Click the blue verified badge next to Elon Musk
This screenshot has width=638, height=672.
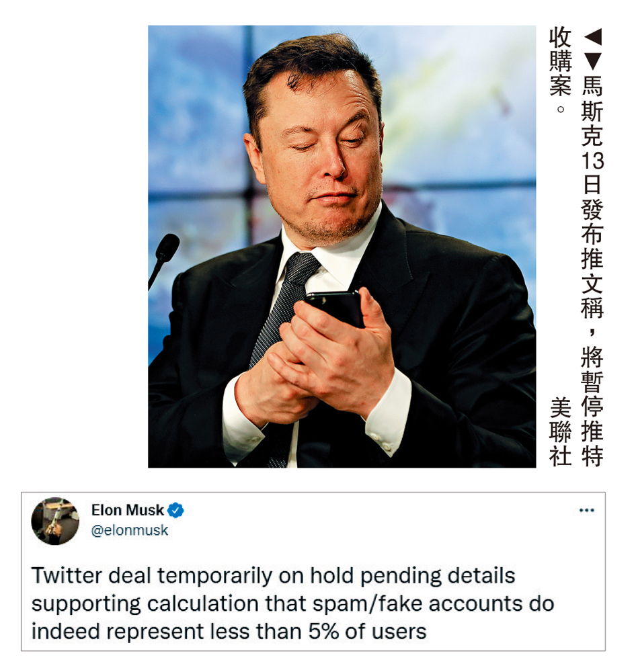pyautogui.click(x=175, y=510)
